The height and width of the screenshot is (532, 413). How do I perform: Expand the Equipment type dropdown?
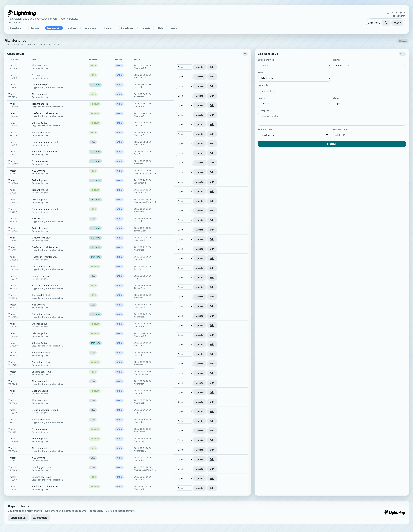[294, 66]
